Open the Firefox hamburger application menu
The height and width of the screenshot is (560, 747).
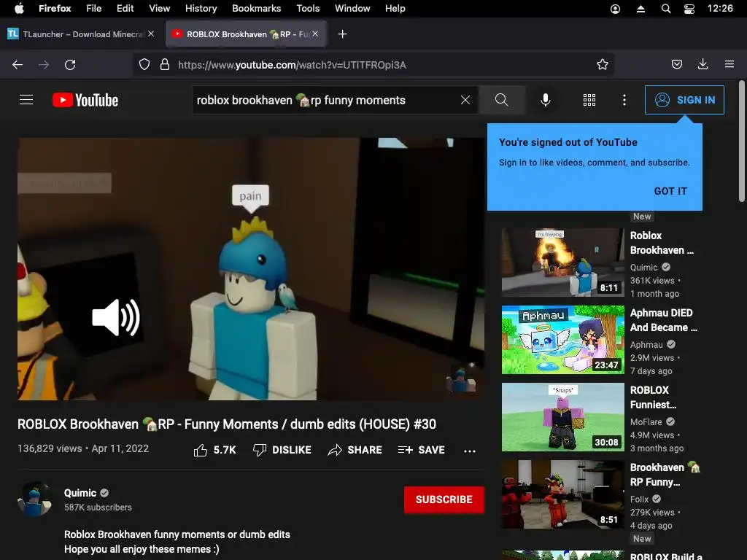[729, 64]
